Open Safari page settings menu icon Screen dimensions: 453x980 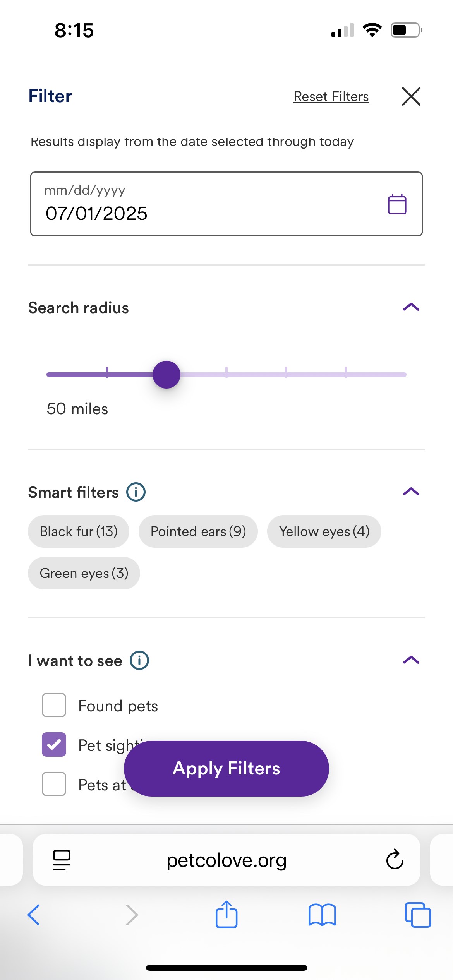[x=62, y=860]
